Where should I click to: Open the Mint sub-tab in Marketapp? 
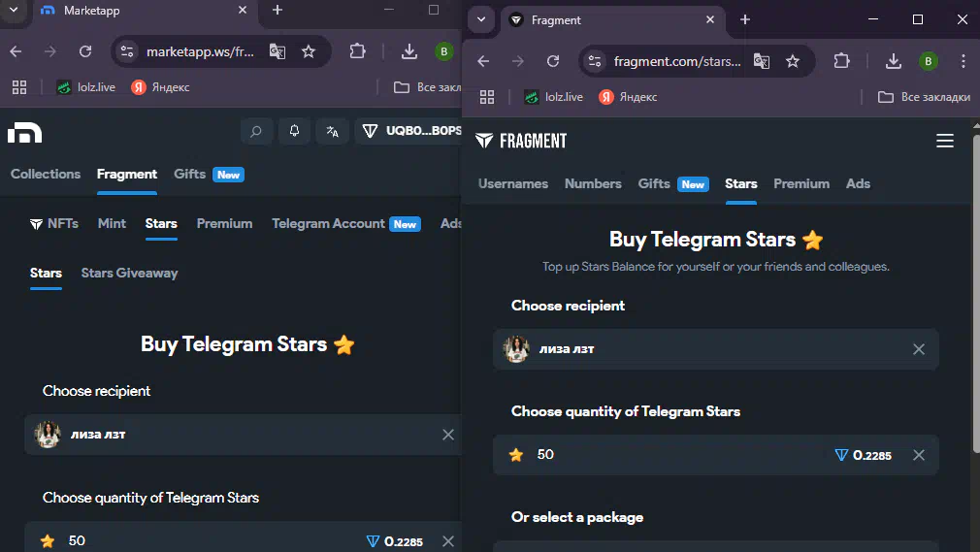112,224
